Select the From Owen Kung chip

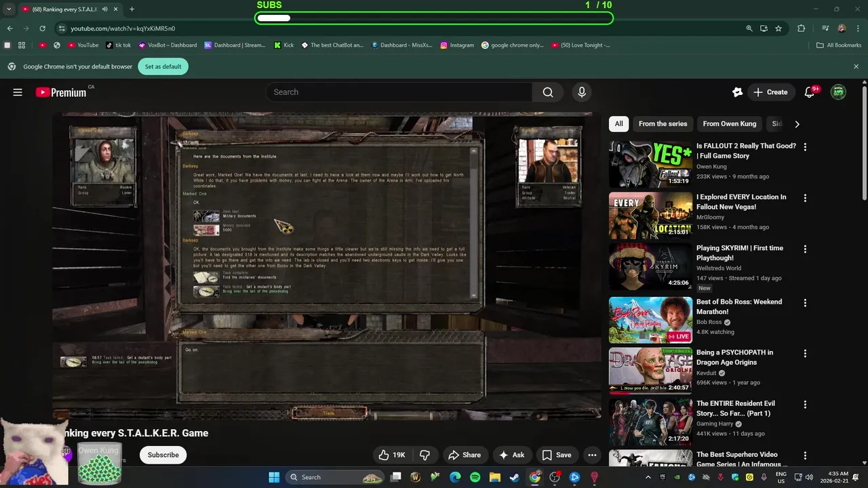click(x=729, y=124)
